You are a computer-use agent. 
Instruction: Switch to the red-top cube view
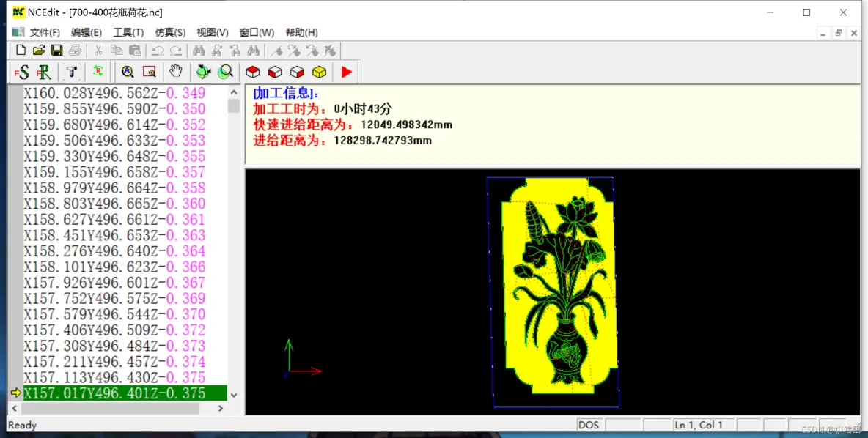pyautogui.click(x=253, y=72)
